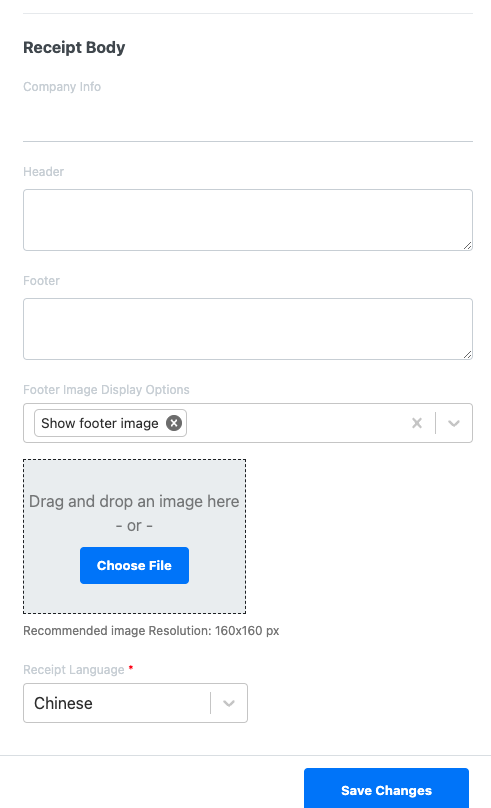
Task: Click the Company Info label
Action: [x=62, y=87]
